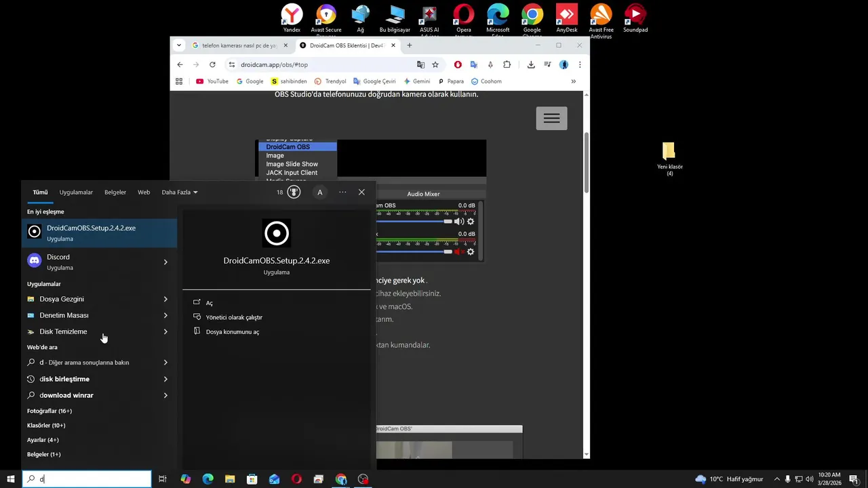
Task: Expand the 'disk birleştirme' web suggestion arrow
Action: point(165,379)
